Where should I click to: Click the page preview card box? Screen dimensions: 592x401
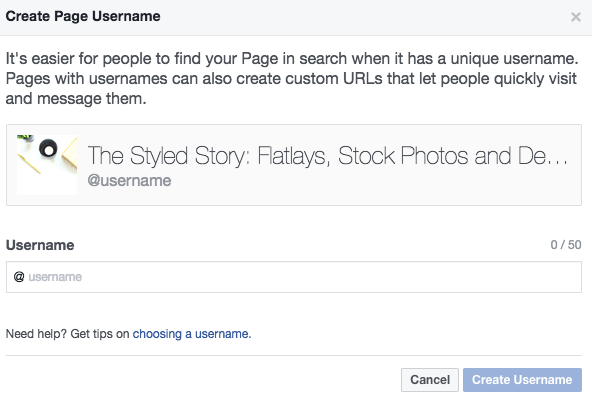coord(294,165)
